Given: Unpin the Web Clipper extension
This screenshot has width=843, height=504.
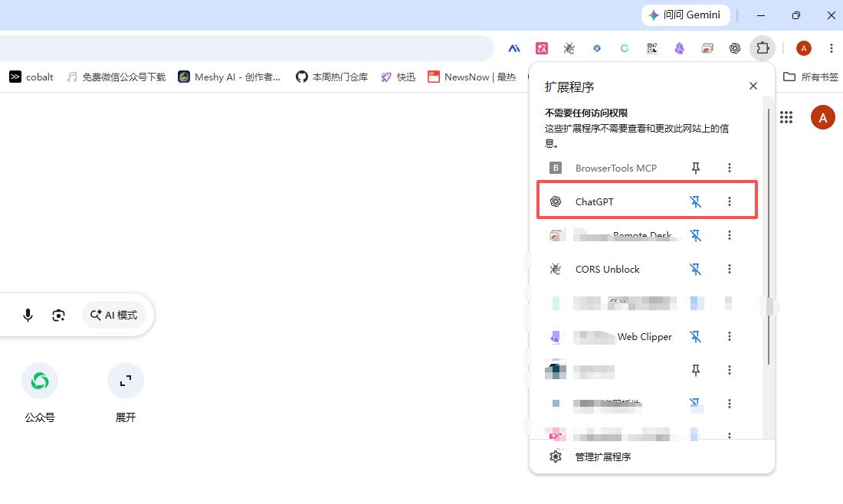Looking at the screenshot, I should (696, 337).
